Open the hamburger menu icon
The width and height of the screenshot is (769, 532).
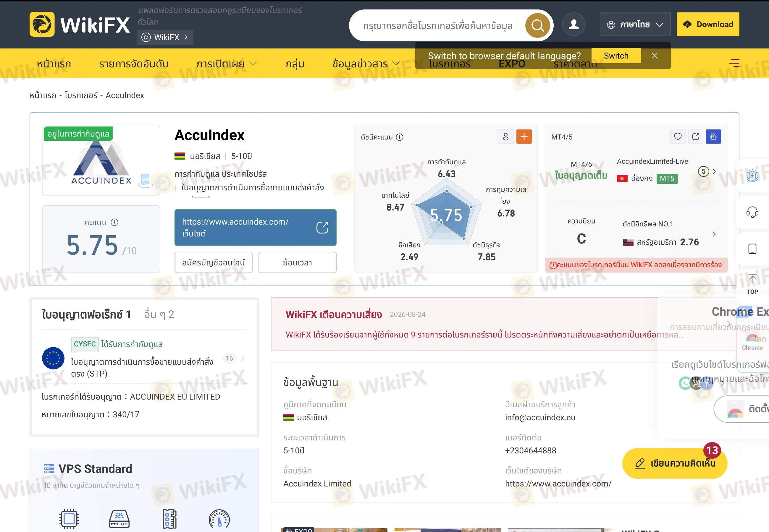(734, 63)
